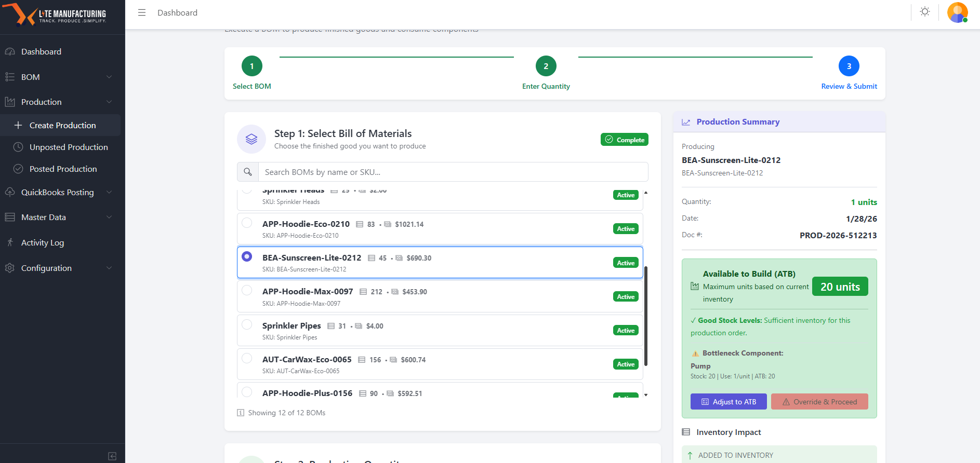Click the Dashboard breadcrumb title

pyautogui.click(x=177, y=12)
